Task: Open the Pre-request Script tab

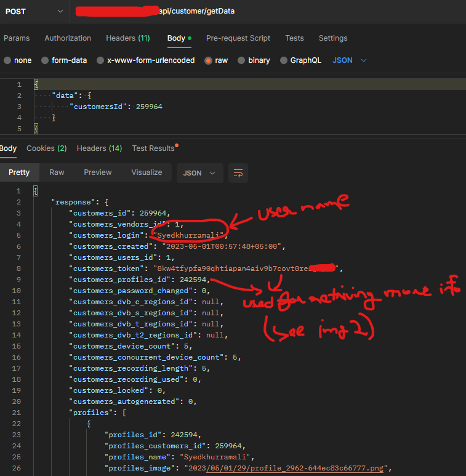Action: 238,38
